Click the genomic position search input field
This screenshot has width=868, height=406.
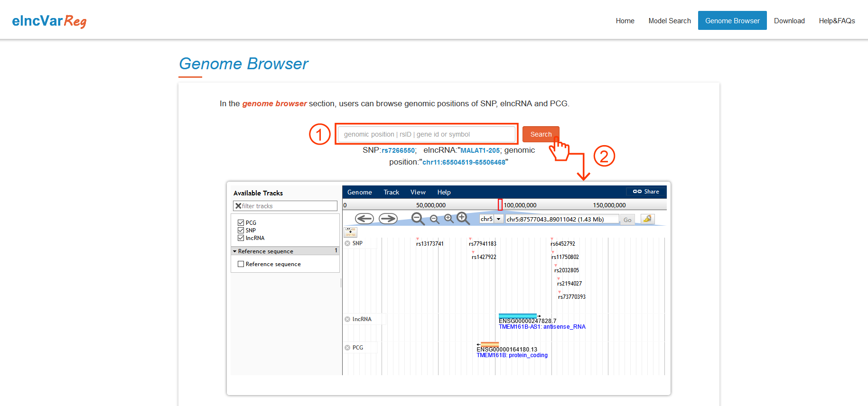426,134
